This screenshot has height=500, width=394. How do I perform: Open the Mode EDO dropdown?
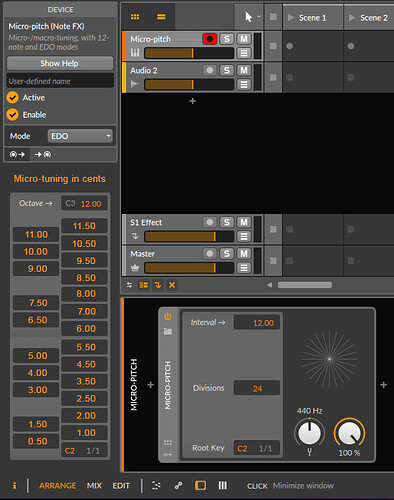click(x=80, y=136)
